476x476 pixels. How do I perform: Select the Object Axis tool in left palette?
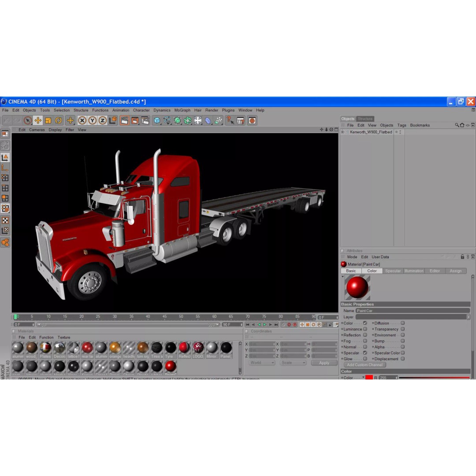(x=5, y=168)
